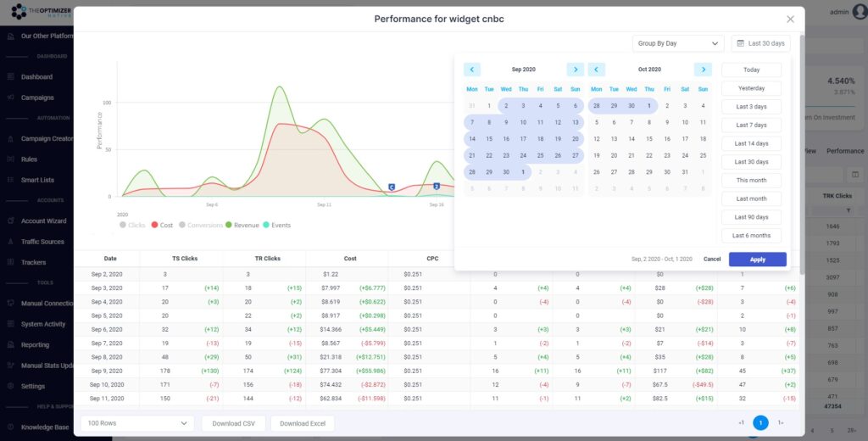This screenshot has width=868, height=441.
Task: Sort by the Cost column header
Action: (x=350, y=258)
